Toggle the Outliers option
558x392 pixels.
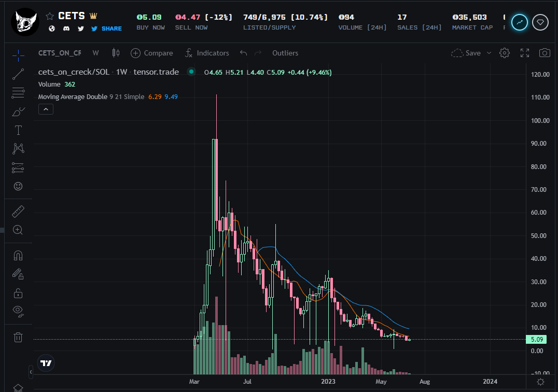coord(285,53)
